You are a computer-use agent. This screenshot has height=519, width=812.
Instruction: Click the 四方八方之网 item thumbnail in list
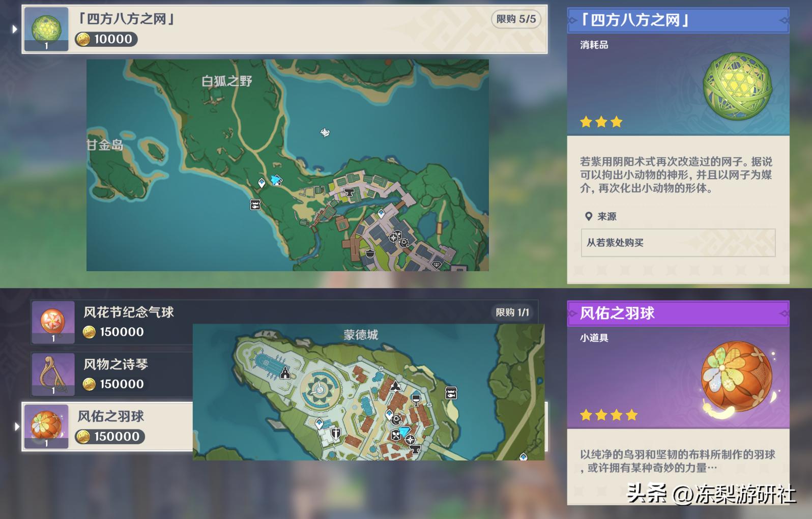46,30
